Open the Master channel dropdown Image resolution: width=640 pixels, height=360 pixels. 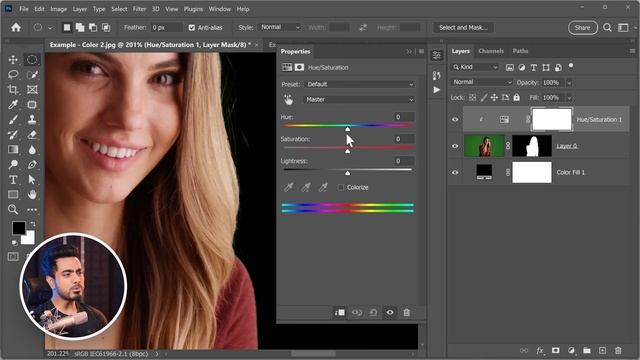tap(360, 99)
